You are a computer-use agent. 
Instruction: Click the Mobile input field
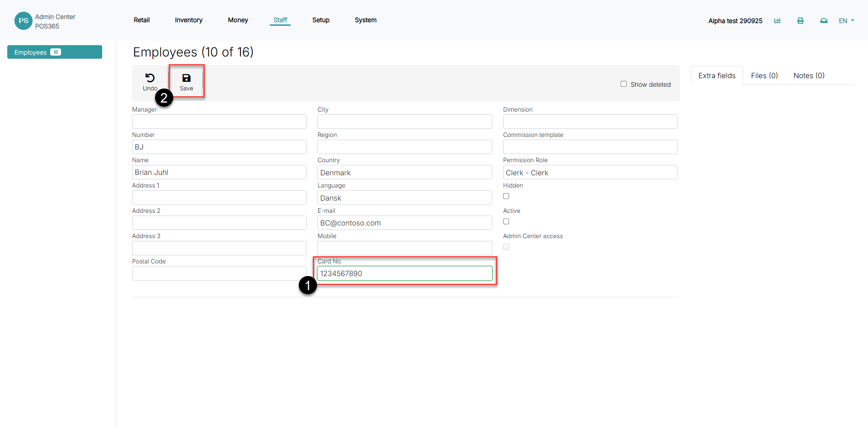[405, 248]
